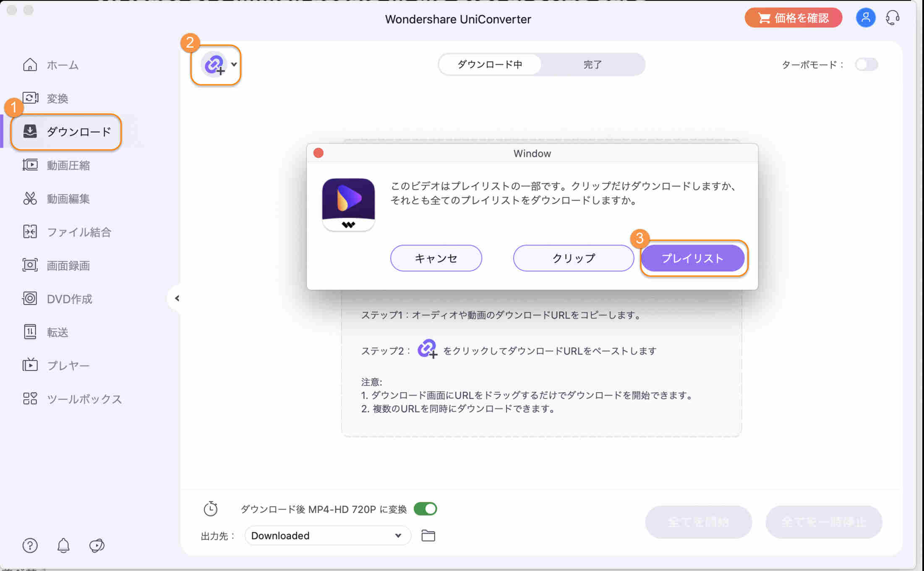
Task: Click the DVD作成 disc icon
Action: coord(30,299)
